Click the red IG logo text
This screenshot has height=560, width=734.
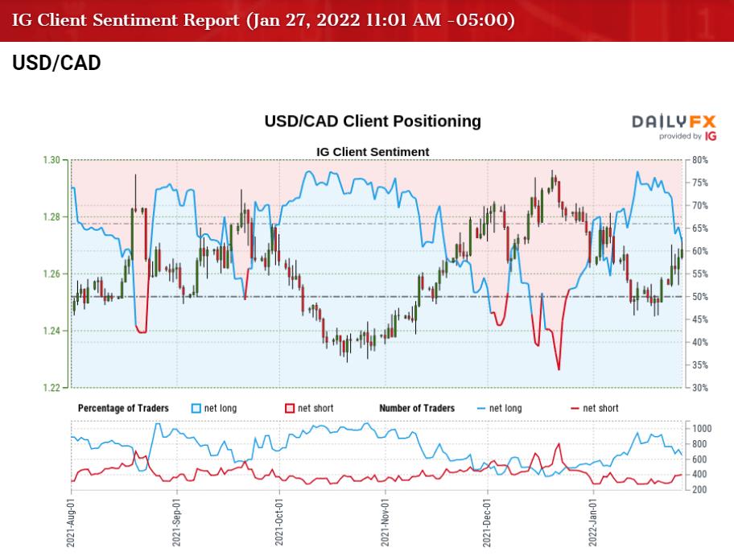(711, 136)
